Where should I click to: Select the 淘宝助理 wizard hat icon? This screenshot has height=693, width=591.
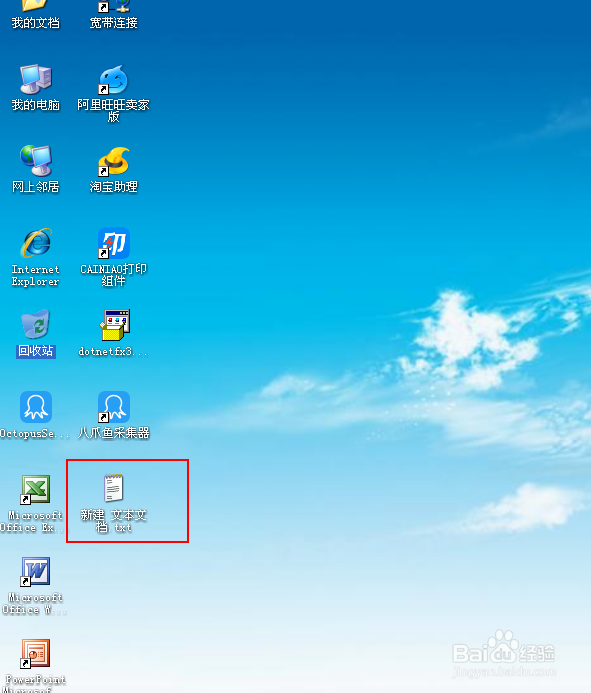114,161
